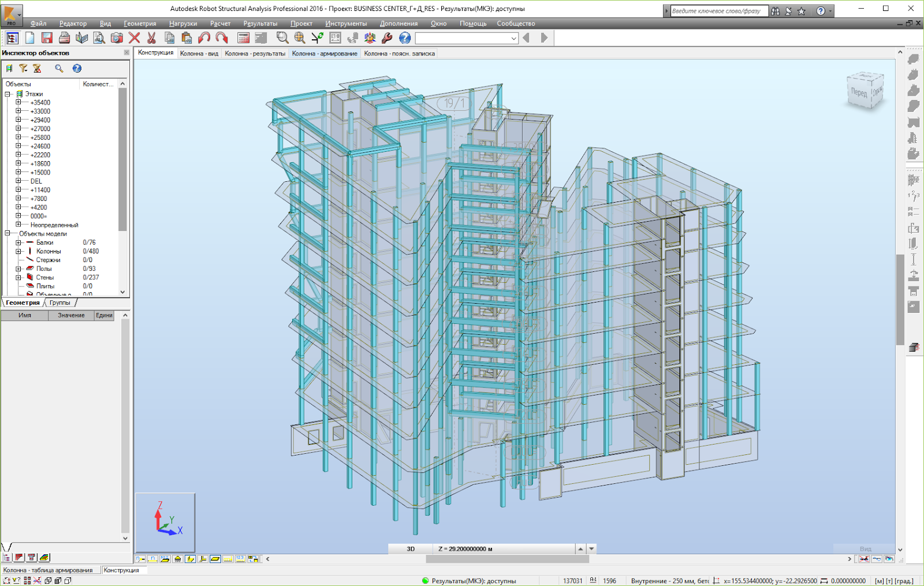Open the Геометрия menu

[140, 24]
